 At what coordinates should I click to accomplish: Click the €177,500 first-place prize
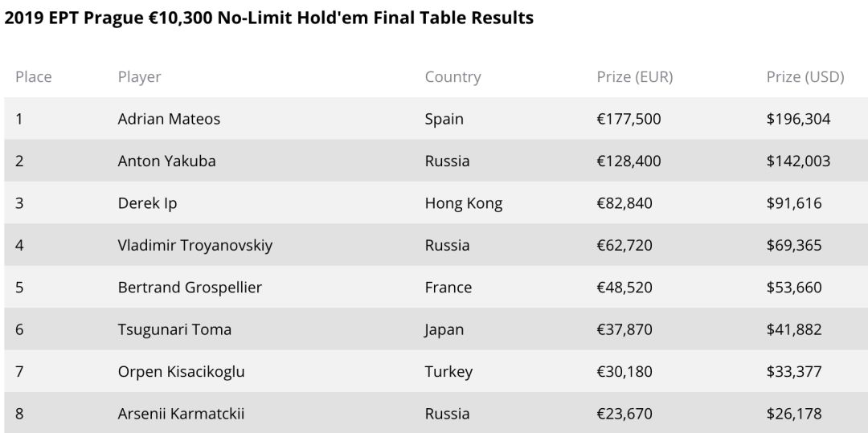coord(628,119)
